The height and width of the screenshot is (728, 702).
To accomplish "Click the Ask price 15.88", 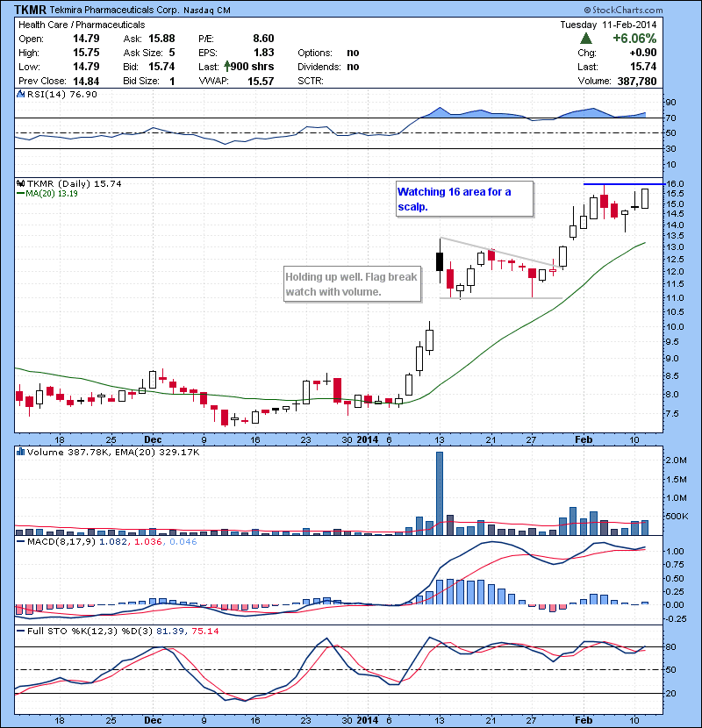I will tap(161, 38).
